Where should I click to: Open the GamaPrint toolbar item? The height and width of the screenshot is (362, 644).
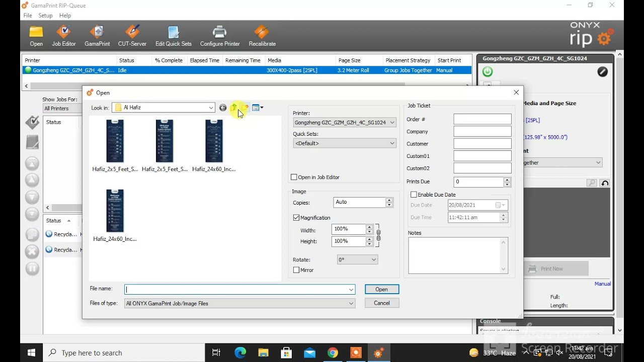(x=97, y=36)
